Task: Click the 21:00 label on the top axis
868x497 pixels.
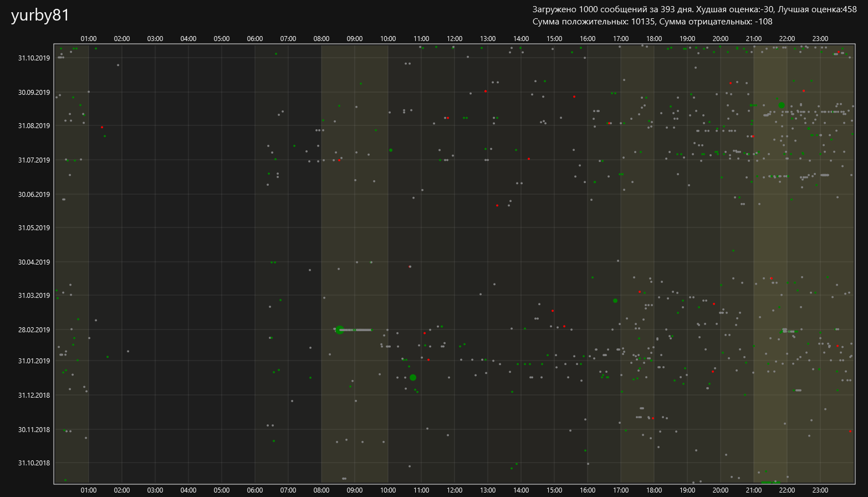Action: 754,39
